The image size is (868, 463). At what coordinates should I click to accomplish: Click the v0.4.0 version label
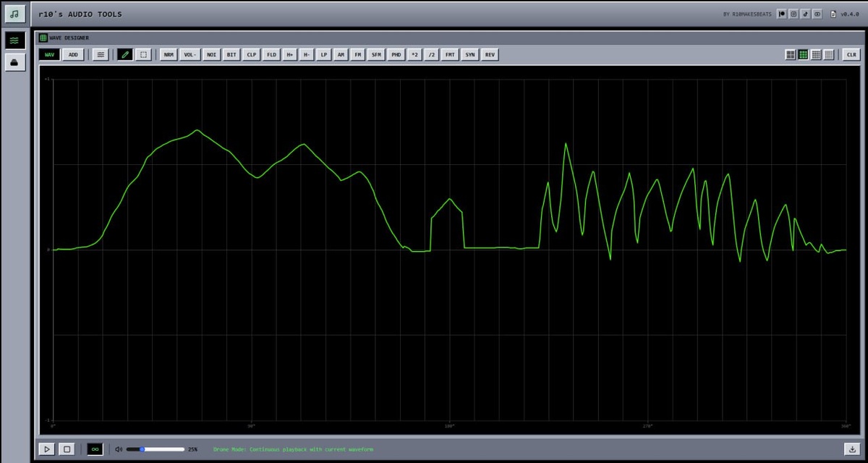[849, 14]
